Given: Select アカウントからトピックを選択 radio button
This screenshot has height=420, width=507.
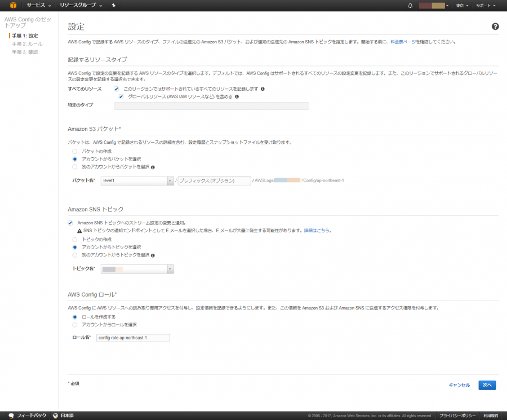Looking at the screenshot, I should [x=75, y=247].
